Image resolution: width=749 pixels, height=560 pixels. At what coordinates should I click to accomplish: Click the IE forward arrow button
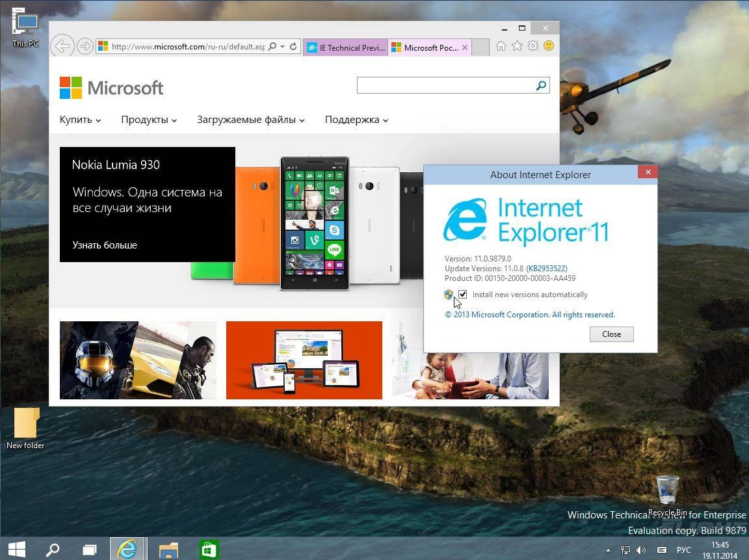pos(85,46)
